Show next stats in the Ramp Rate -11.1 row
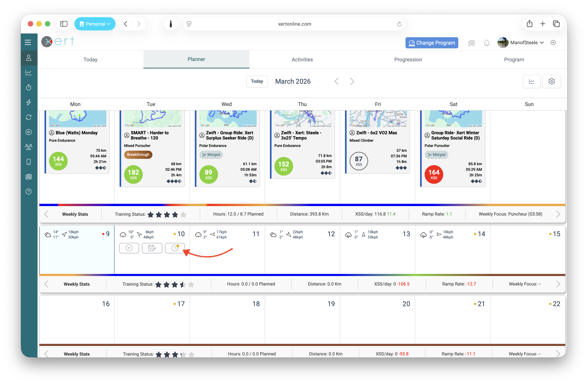 point(558,354)
